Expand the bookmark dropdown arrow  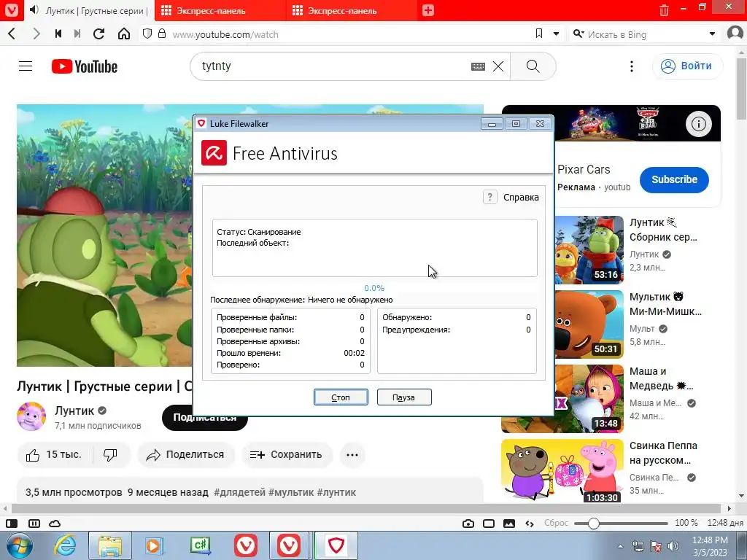[556, 34]
